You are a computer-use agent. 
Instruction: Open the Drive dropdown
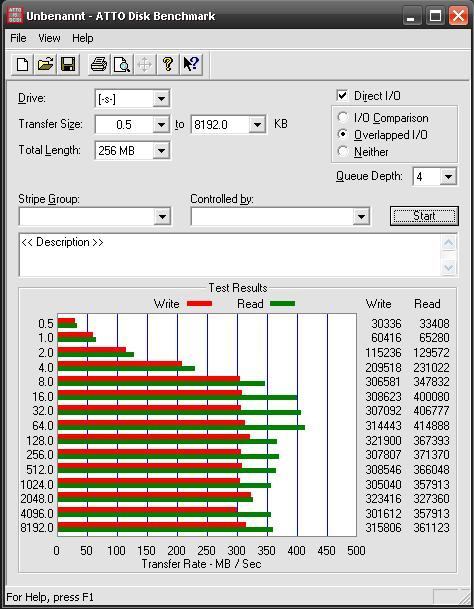click(161, 99)
